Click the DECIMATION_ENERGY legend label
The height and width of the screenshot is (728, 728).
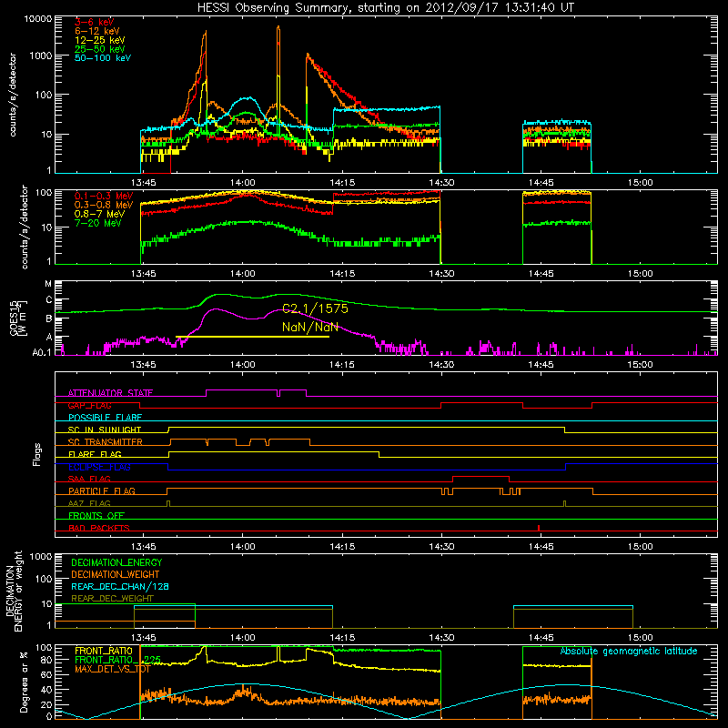pyautogui.click(x=116, y=562)
